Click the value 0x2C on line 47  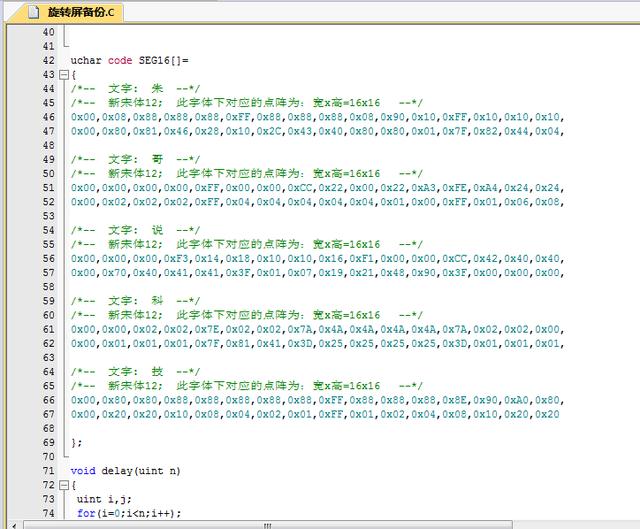pos(269,131)
